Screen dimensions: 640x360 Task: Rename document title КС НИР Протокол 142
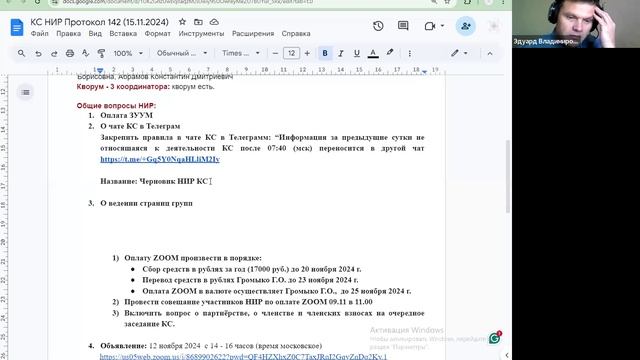point(99,22)
